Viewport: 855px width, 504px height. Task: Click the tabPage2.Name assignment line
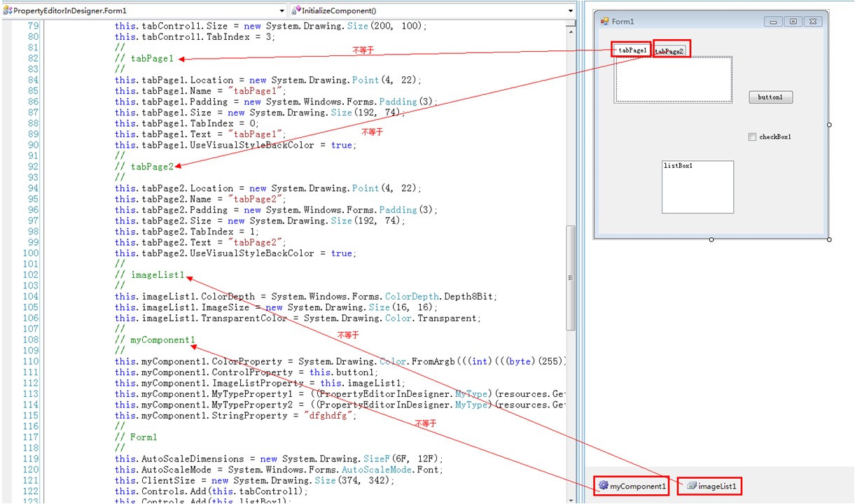click(201, 199)
